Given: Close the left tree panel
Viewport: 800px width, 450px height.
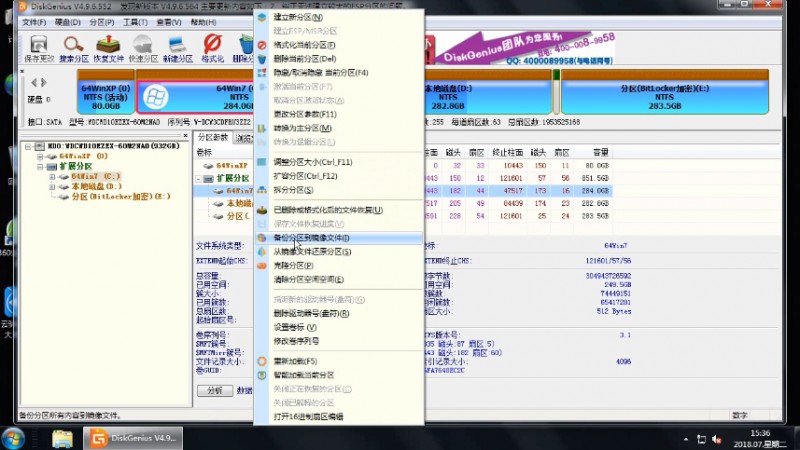Looking at the screenshot, I should [x=185, y=136].
